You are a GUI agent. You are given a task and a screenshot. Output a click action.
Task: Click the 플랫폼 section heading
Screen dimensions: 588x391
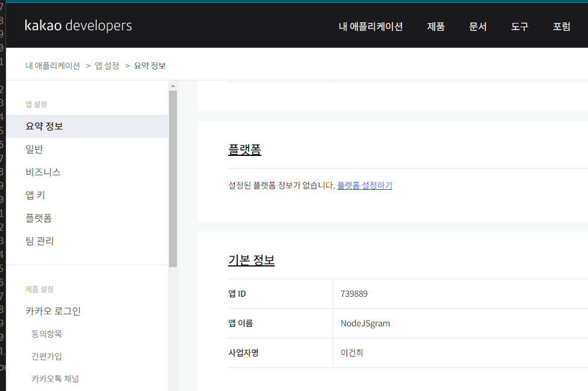point(244,150)
